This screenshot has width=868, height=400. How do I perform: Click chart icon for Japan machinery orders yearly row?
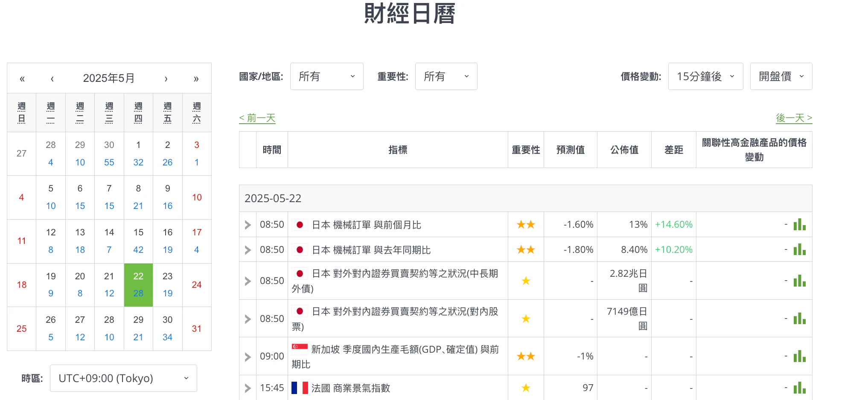799,249
